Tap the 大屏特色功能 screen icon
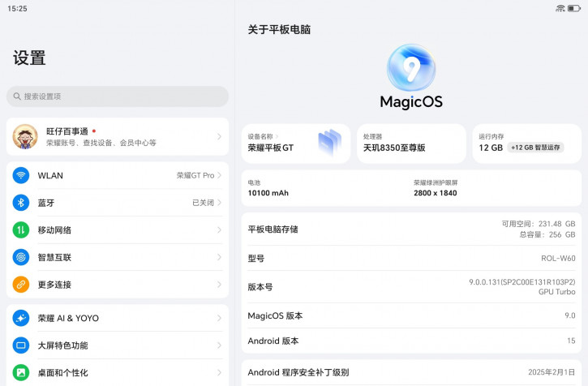 21,345
